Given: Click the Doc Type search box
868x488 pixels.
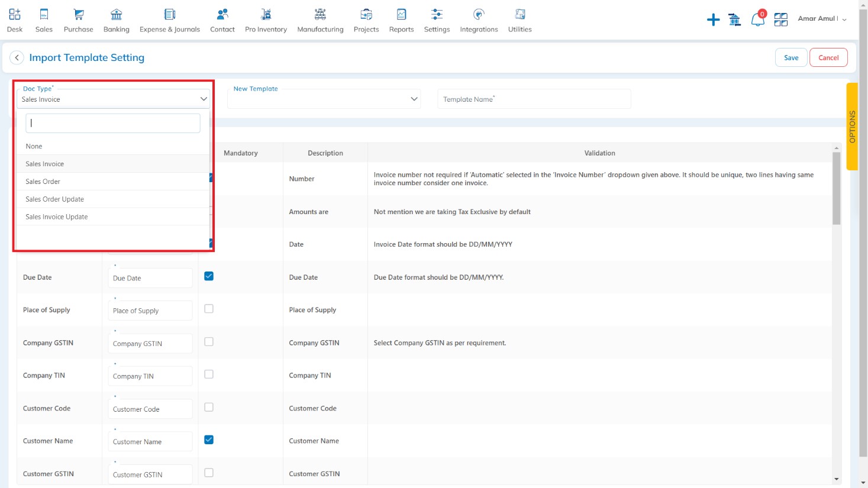Looking at the screenshot, I should click(x=113, y=123).
